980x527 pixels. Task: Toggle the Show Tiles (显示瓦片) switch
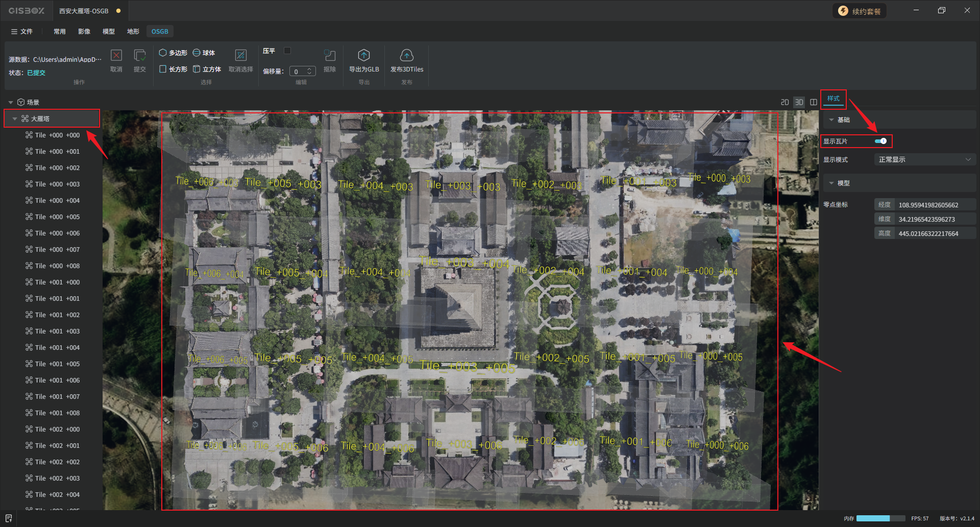coord(880,141)
